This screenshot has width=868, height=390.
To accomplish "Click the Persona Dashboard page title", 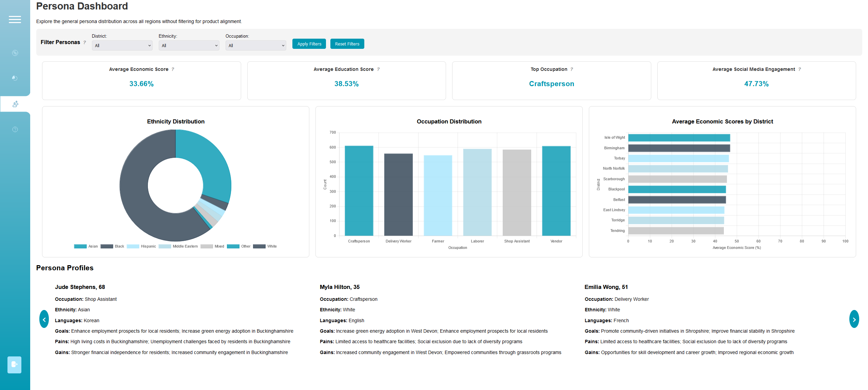I will (82, 6).
